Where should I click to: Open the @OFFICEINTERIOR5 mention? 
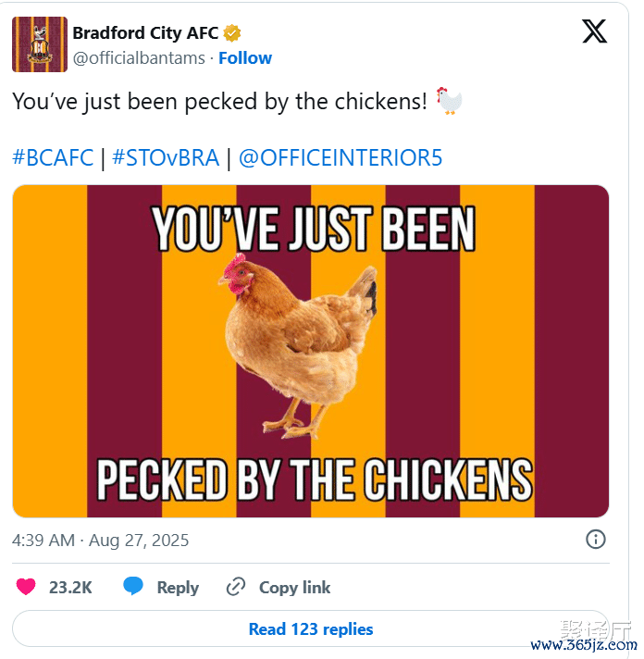(341, 158)
